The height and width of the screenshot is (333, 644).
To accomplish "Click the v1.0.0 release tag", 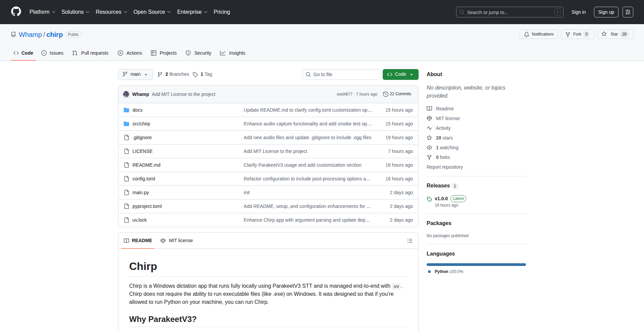I will pyautogui.click(x=441, y=199).
